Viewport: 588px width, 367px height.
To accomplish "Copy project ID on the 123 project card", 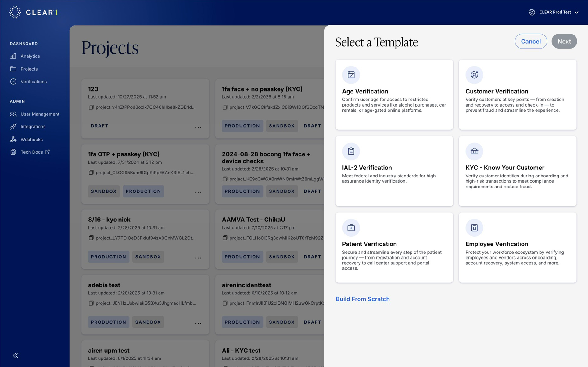I will 91,107.
